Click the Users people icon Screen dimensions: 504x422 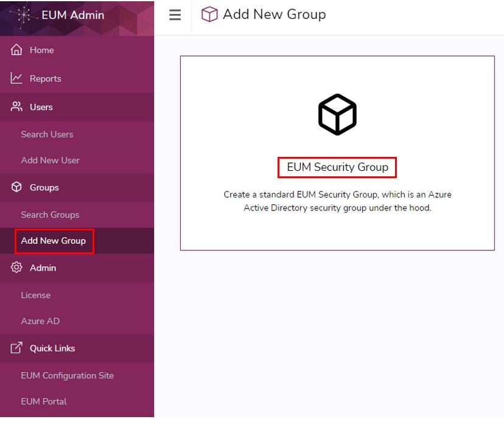[x=16, y=106]
